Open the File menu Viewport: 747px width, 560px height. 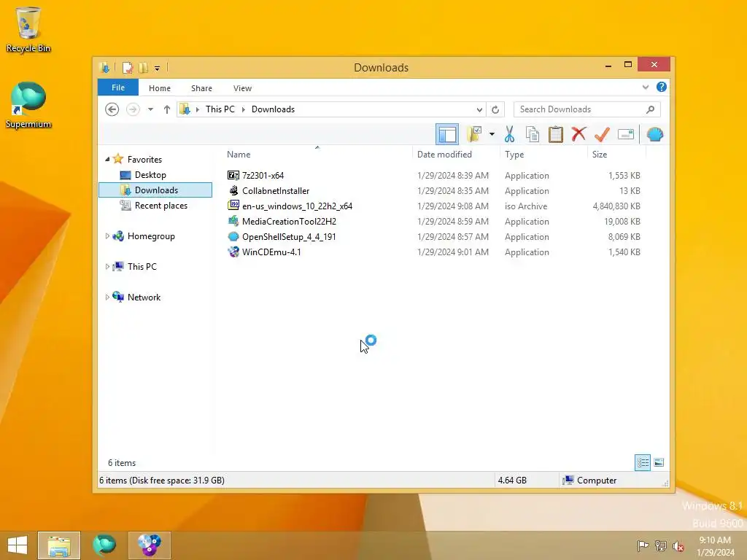pyautogui.click(x=118, y=87)
